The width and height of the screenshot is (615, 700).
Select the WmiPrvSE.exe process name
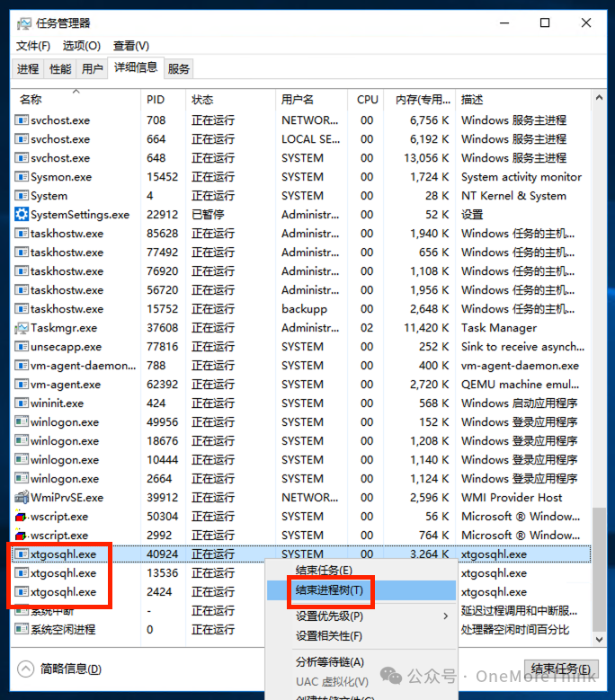tap(67, 497)
